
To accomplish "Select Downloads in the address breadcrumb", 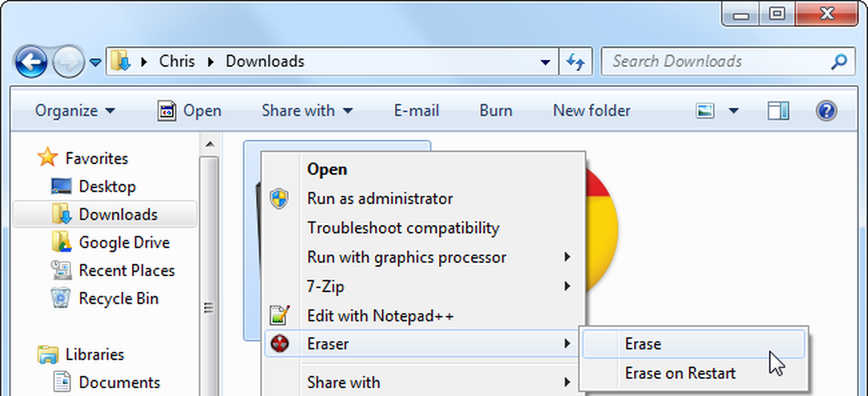I will (265, 61).
